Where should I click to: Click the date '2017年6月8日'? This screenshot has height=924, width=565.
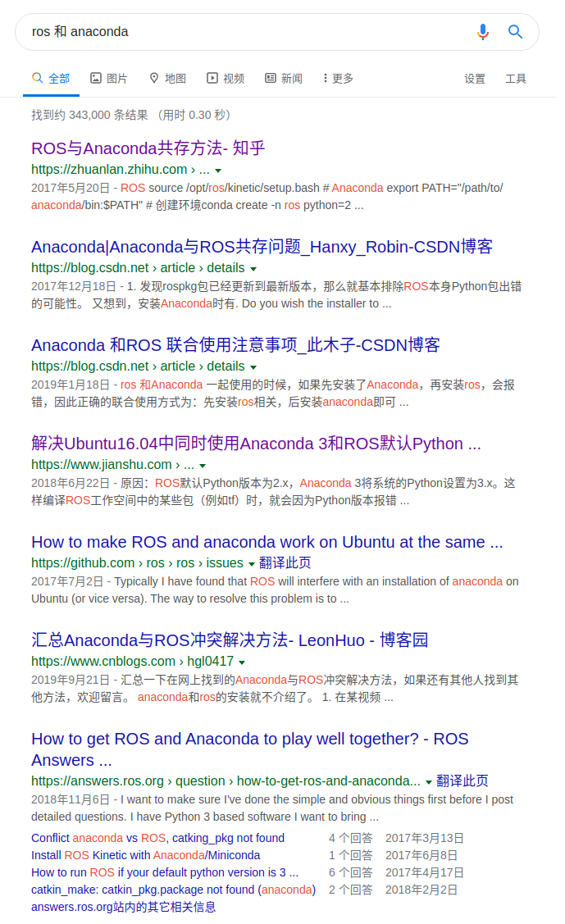pyautogui.click(x=421, y=855)
